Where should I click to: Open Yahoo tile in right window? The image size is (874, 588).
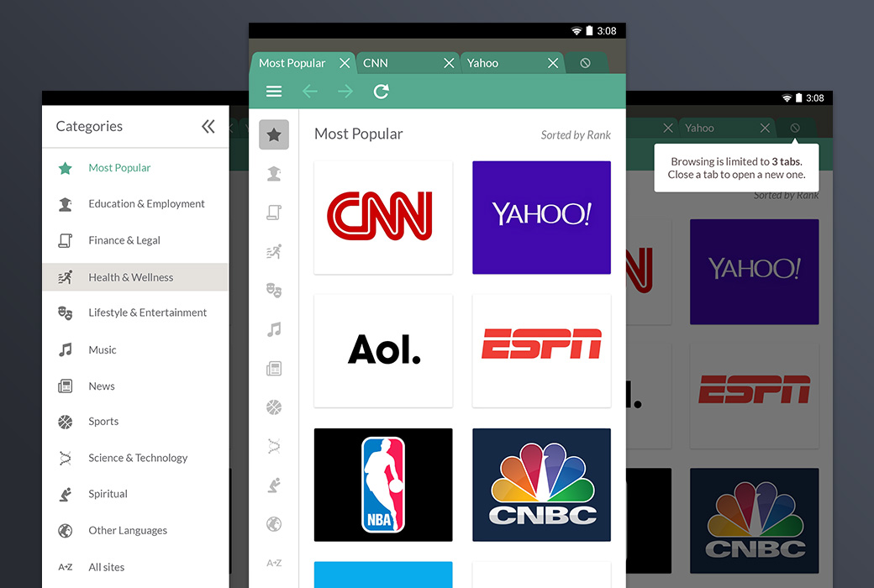(x=755, y=271)
